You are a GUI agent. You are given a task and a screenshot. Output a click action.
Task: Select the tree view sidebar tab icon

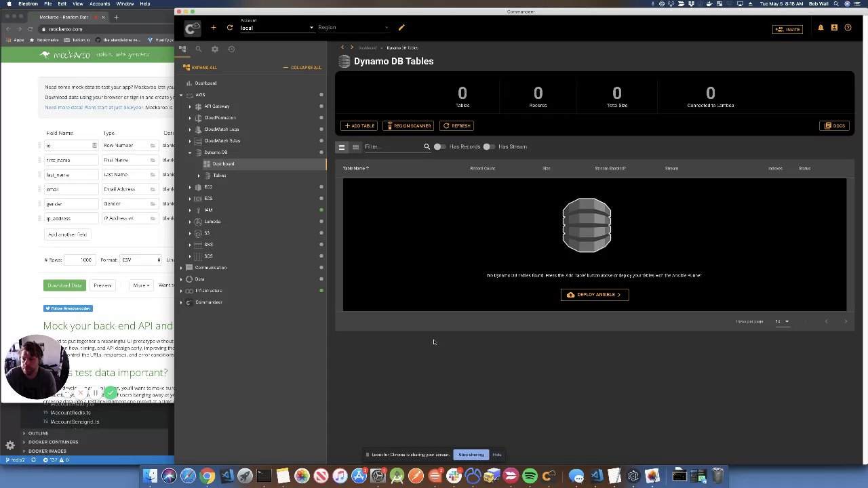(x=182, y=49)
